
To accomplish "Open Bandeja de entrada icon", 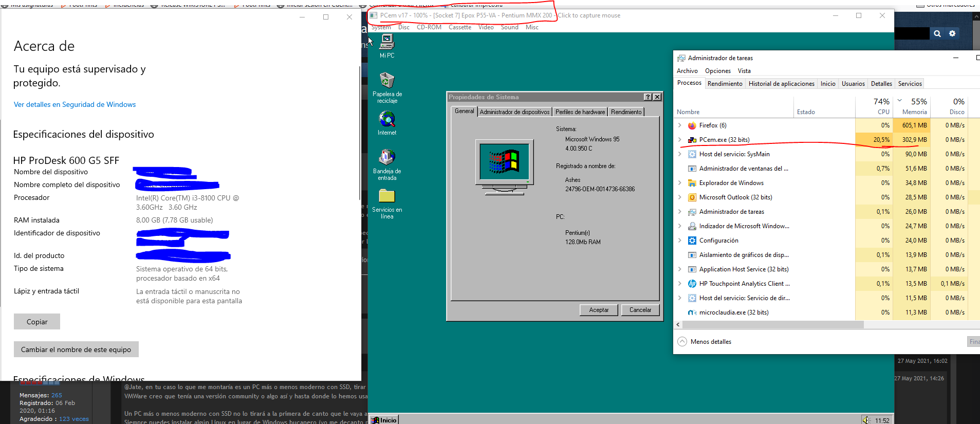I will click(386, 157).
